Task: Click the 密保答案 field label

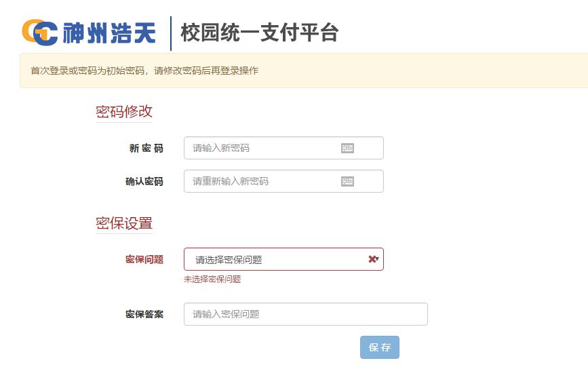Action: 144,315
